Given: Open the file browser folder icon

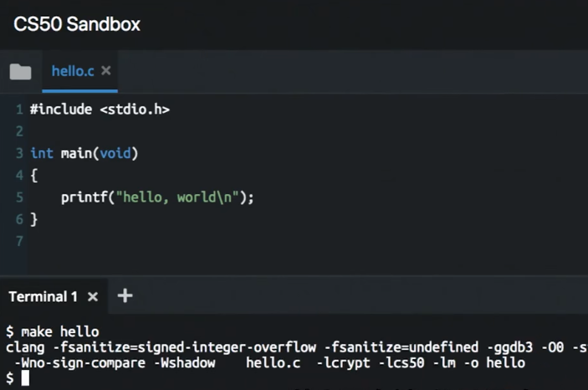Looking at the screenshot, I should pos(20,71).
